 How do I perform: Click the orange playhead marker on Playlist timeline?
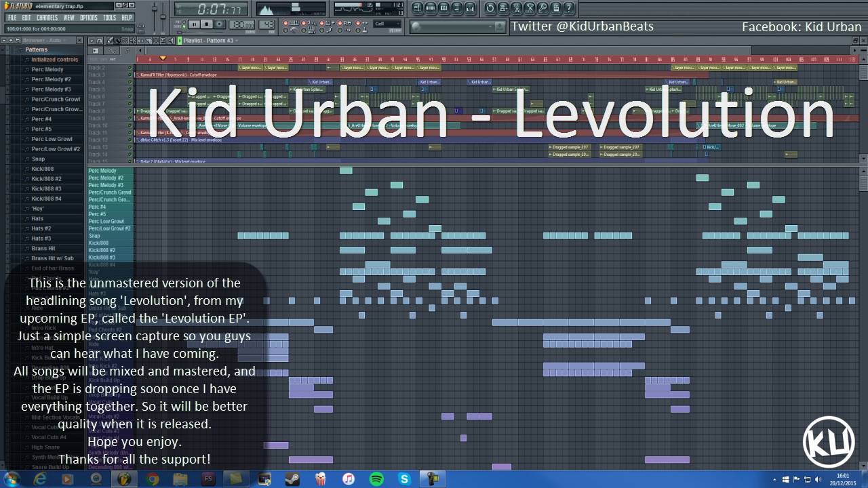coord(163,58)
